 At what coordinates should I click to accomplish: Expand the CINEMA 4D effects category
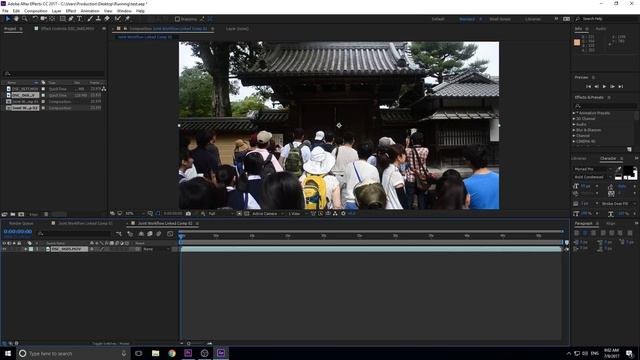(574, 142)
